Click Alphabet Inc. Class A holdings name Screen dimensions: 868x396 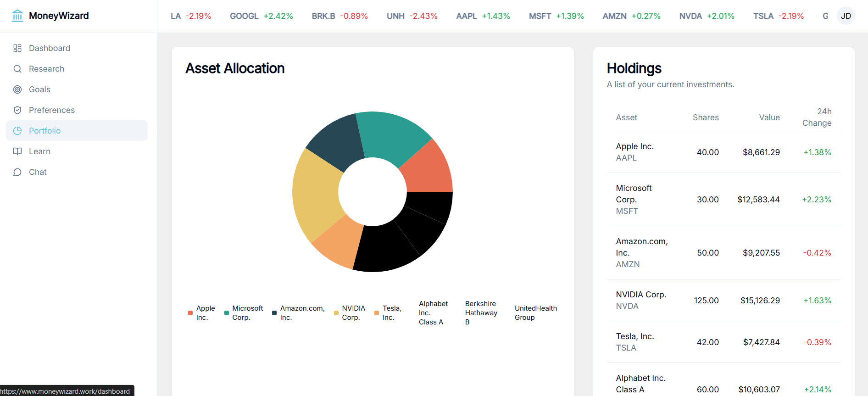640,384
